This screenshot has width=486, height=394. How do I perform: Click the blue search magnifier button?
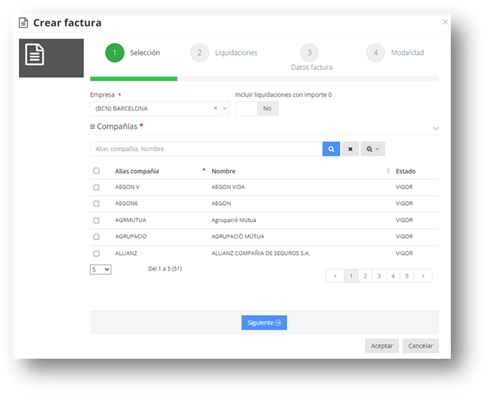pyautogui.click(x=331, y=149)
